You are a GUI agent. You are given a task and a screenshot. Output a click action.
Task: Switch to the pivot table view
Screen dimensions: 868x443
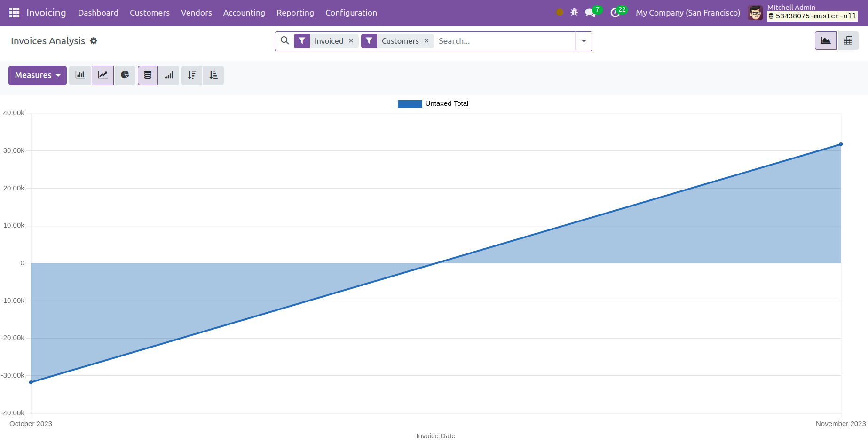(x=848, y=40)
